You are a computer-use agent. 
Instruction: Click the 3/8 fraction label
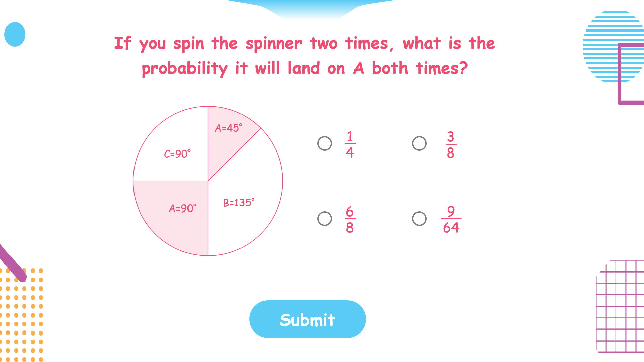click(451, 145)
